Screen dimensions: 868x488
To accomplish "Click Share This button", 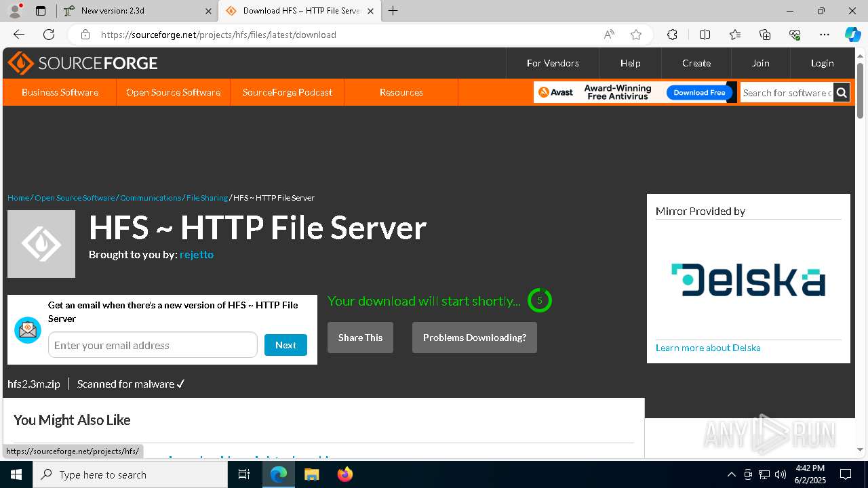I will click(x=360, y=338).
